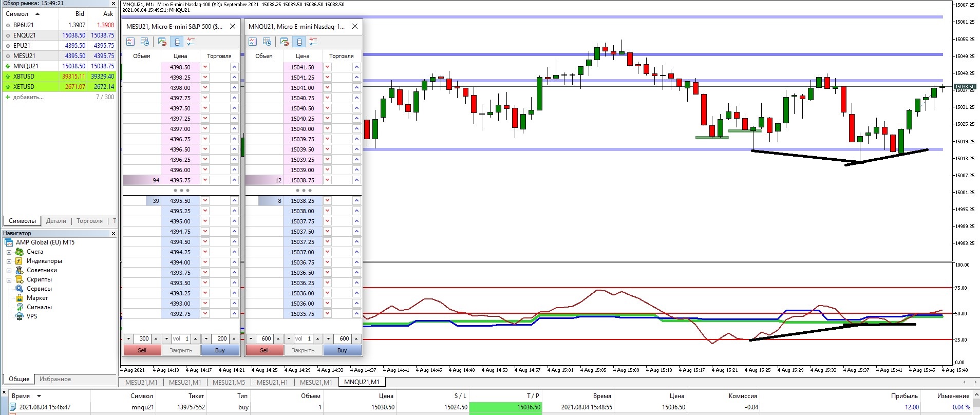Click red sell arrow at price 15041.50
This screenshot has height=415, width=980.
point(328,67)
